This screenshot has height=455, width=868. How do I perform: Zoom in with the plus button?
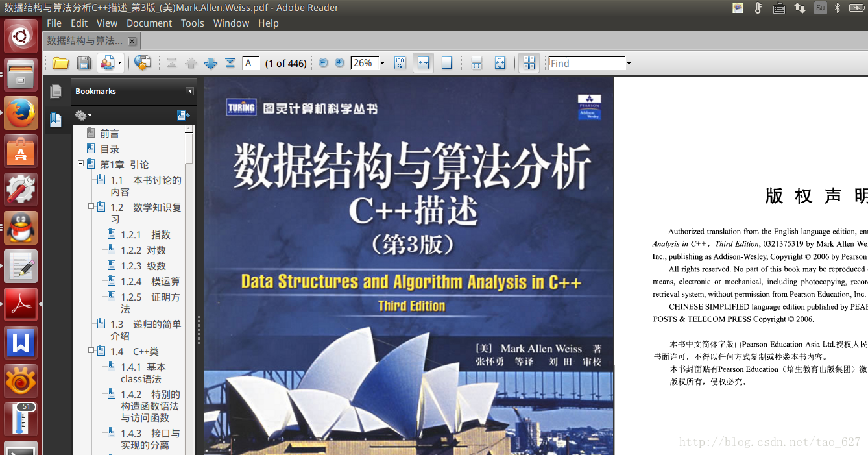click(339, 63)
